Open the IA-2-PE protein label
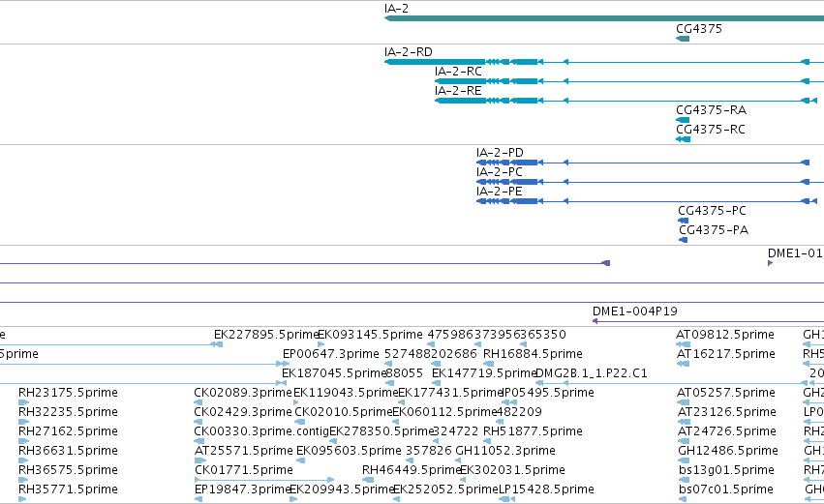This screenshot has width=824, height=504. point(500,192)
